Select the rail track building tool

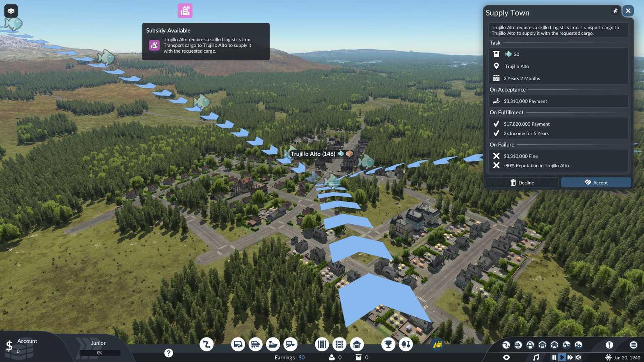point(340,344)
